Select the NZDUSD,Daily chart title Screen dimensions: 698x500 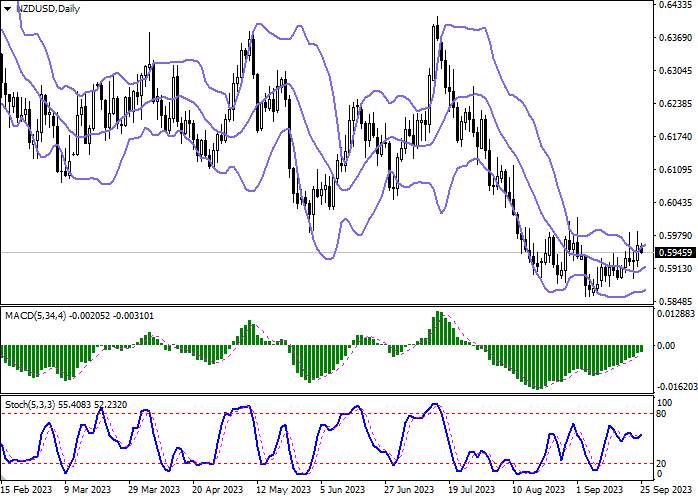click(48, 8)
